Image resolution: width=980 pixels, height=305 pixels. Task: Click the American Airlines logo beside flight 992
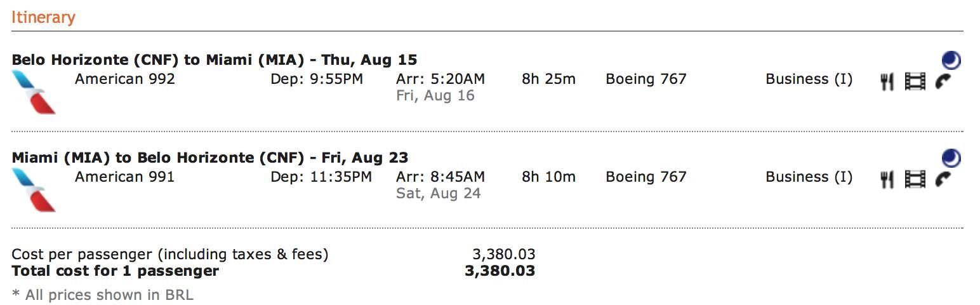34,93
